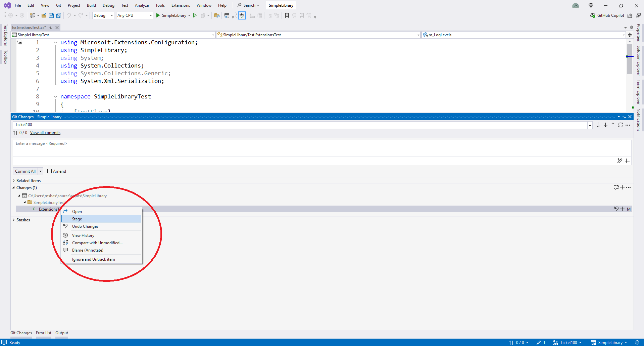Select View History in the context menu
The image size is (644, 346).
point(101,235)
